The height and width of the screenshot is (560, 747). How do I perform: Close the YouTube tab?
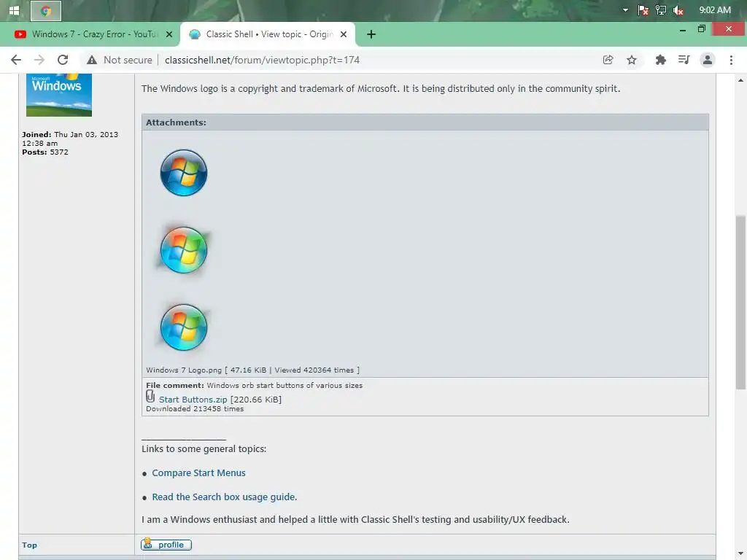(x=169, y=34)
